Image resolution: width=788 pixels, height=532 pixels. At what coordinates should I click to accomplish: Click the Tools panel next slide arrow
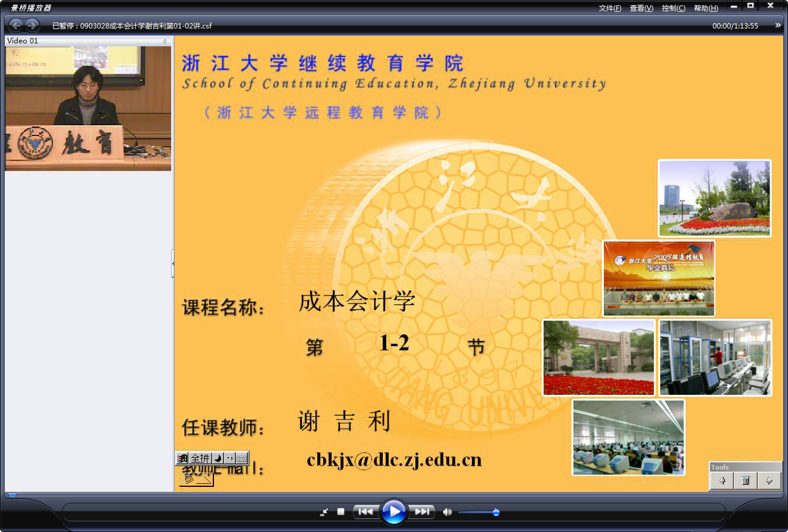coord(770,481)
